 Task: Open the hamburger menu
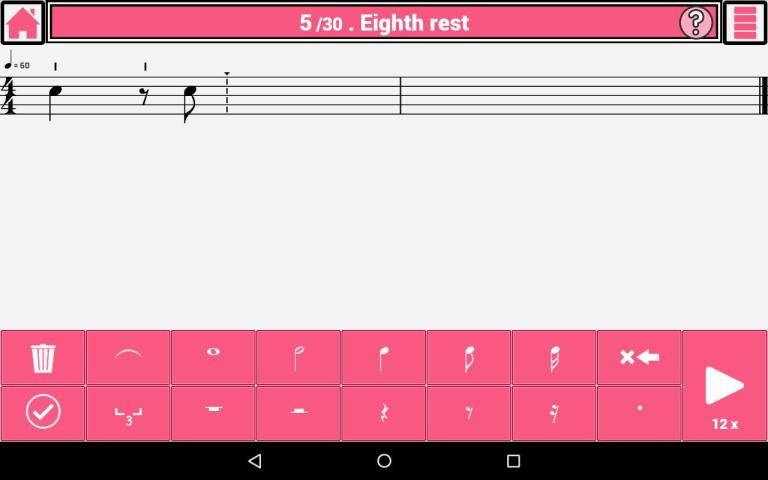(x=745, y=23)
